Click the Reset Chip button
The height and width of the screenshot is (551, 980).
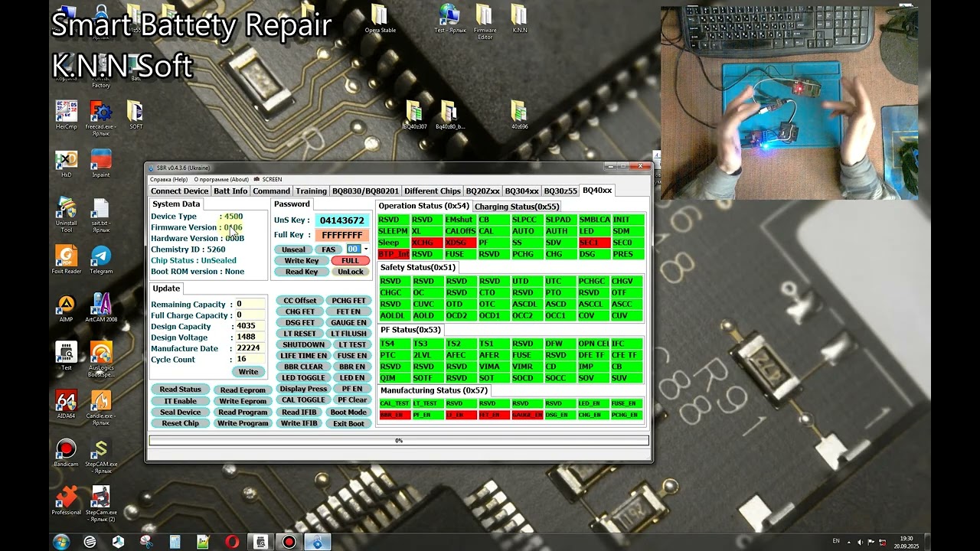point(181,423)
